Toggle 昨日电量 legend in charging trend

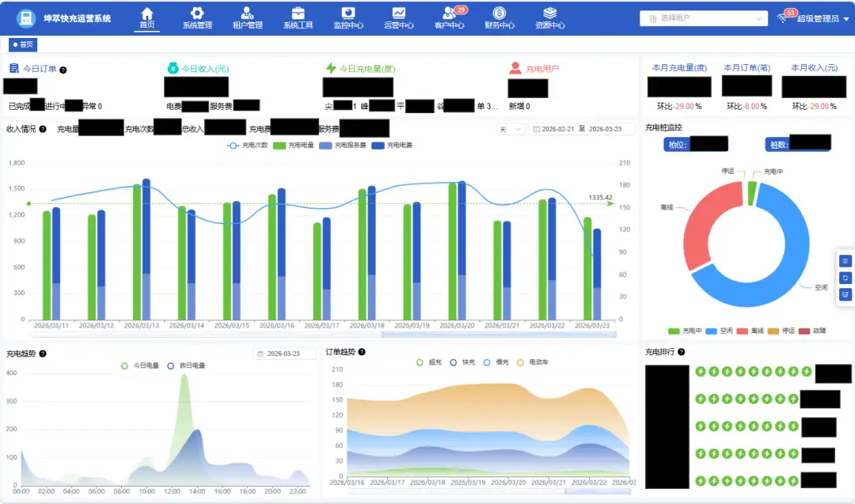pos(186,366)
